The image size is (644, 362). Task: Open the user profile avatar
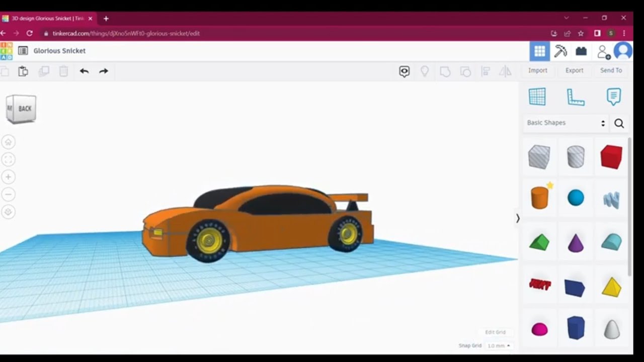[x=623, y=51]
